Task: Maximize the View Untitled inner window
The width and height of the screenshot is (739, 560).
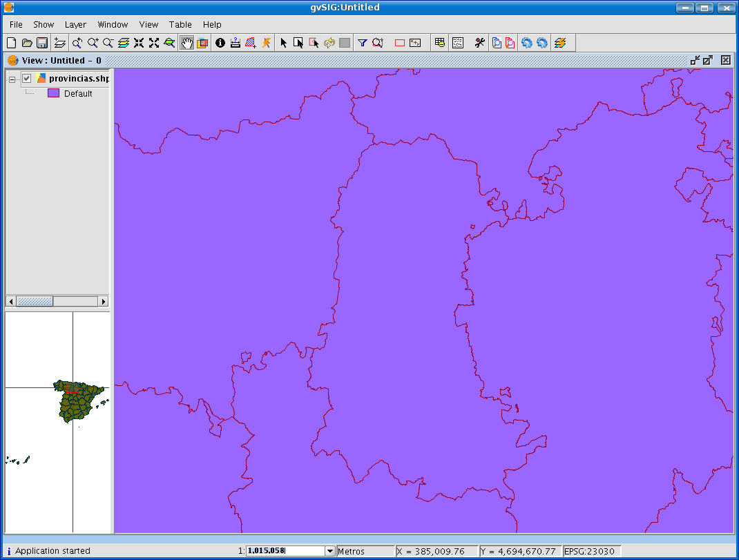Action: [708, 60]
